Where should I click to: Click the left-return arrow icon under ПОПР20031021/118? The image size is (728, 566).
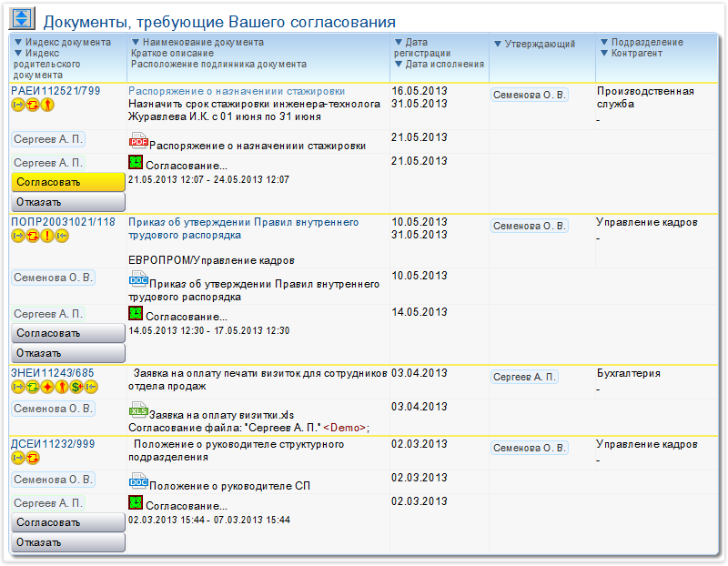[x=64, y=234]
